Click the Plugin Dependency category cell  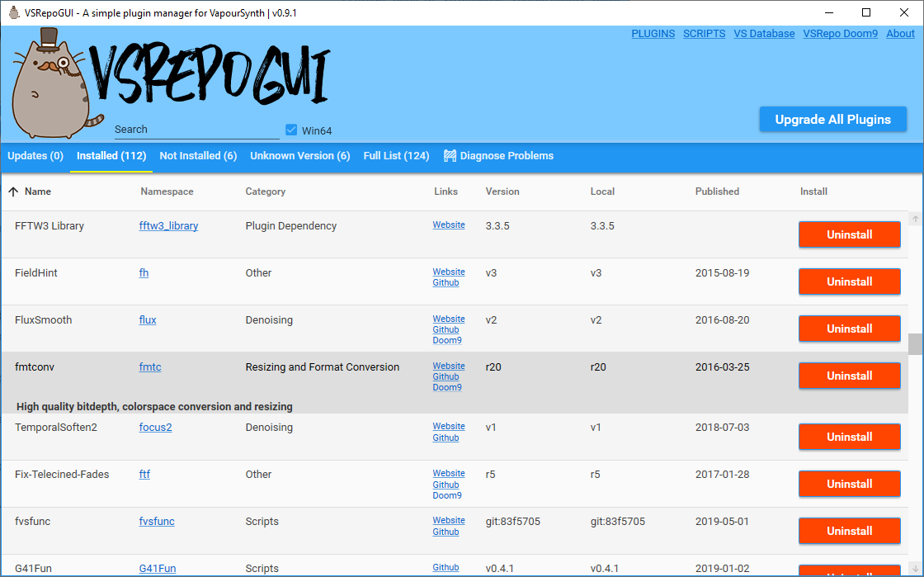click(291, 225)
